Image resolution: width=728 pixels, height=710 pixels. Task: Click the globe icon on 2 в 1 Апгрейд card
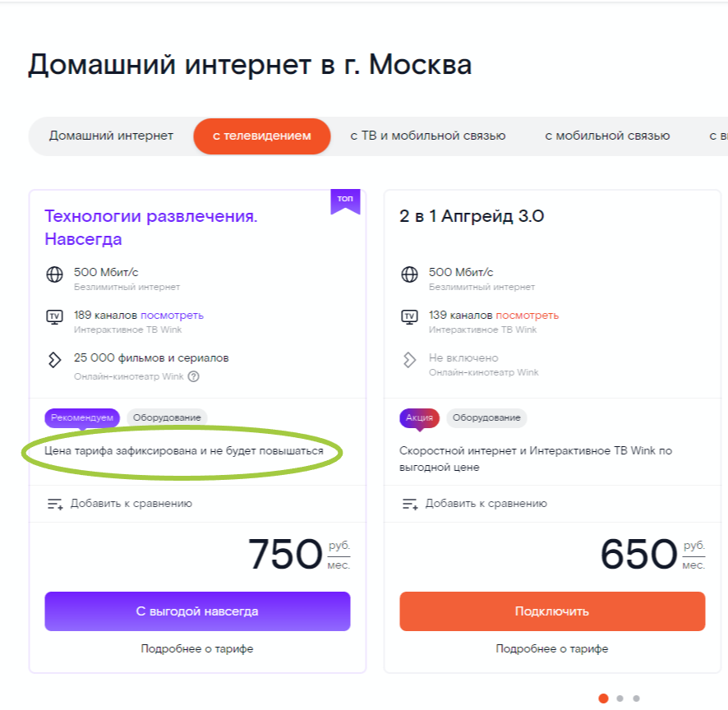tap(408, 274)
